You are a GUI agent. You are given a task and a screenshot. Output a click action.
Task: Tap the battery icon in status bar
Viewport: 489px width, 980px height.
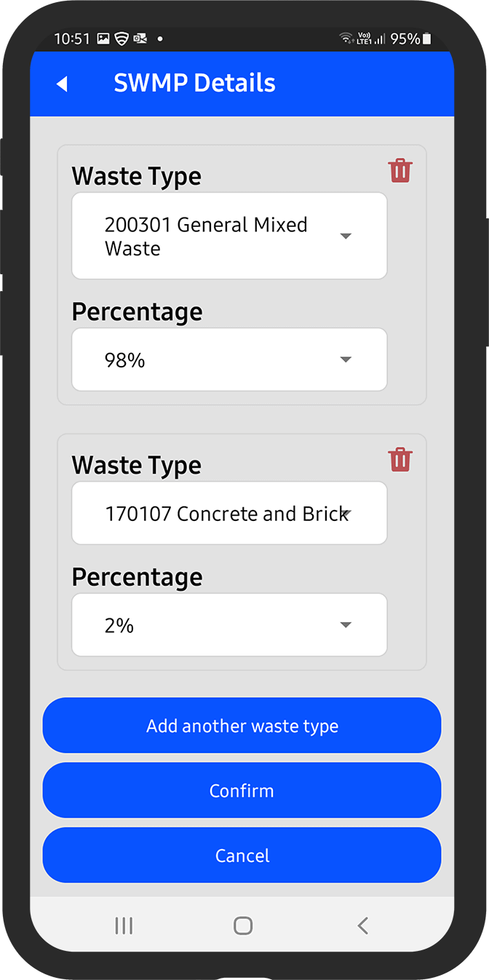(427, 39)
